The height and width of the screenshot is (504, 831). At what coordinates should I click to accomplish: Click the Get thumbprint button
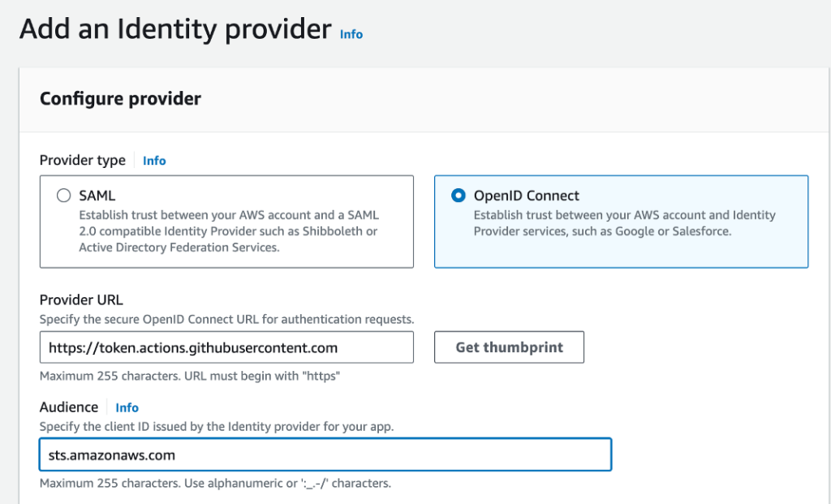(x=509, y=347)
